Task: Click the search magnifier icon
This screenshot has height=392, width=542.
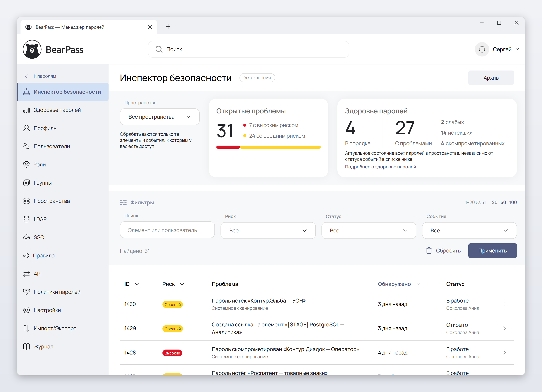Action: coord(159,49)
